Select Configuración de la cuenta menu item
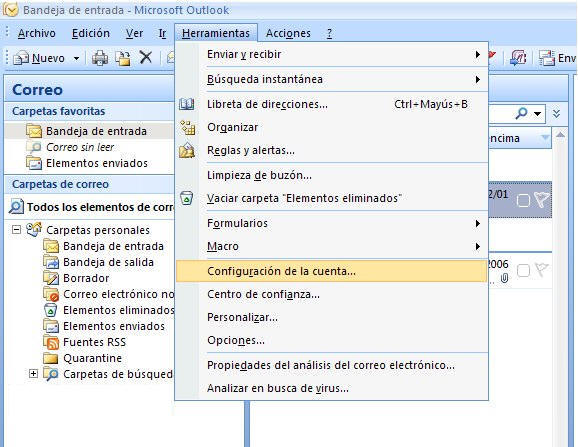 tap(331, 271)
